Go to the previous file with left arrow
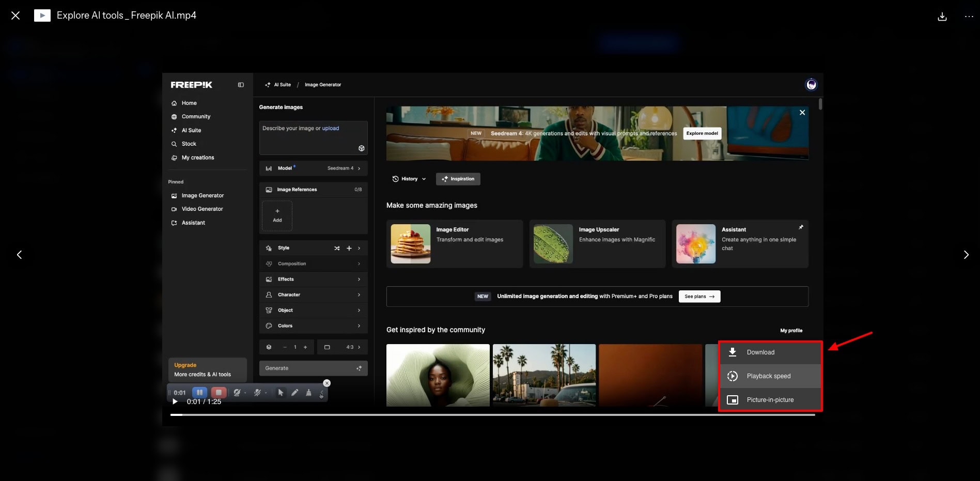 pyautogui.click(x=20, y=255)
